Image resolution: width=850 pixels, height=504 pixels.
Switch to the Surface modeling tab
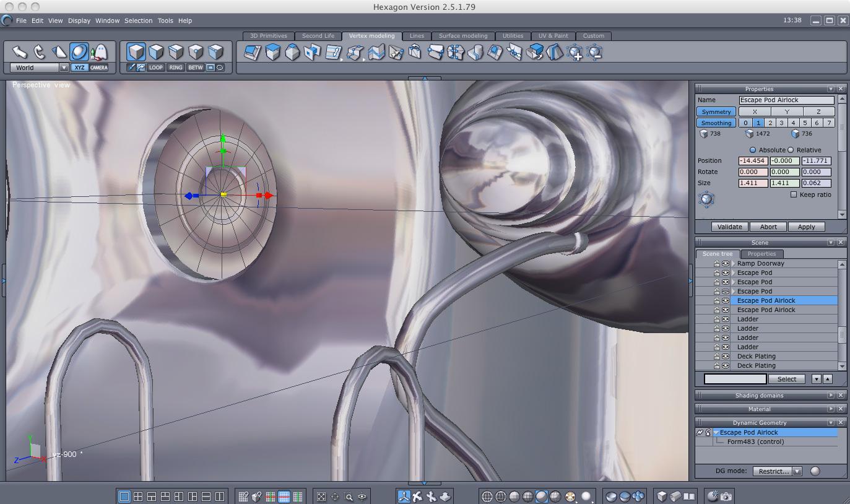pos(462,36)
